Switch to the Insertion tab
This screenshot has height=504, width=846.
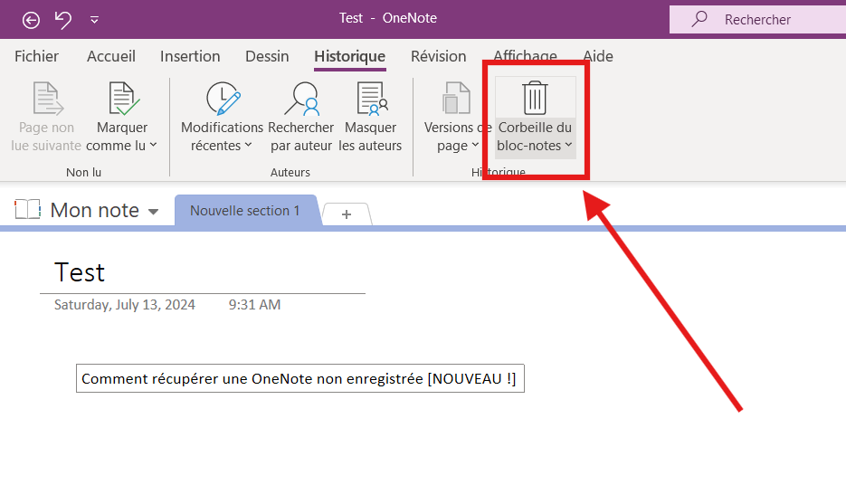[x=190, y=56]
